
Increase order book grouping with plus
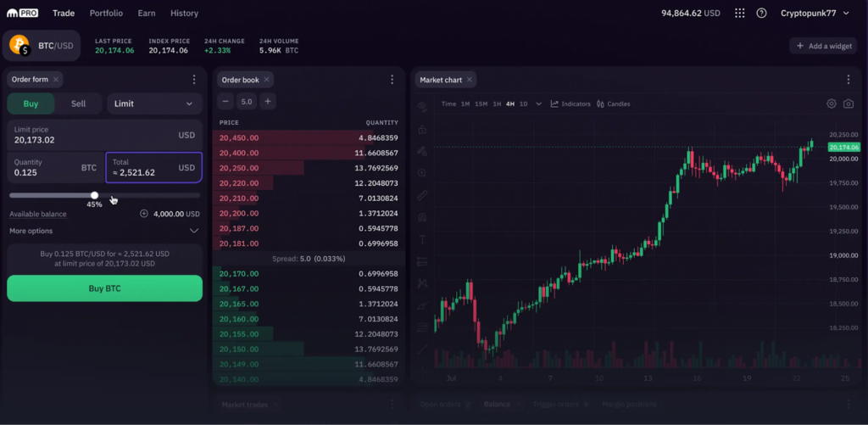tap(267, 102)
